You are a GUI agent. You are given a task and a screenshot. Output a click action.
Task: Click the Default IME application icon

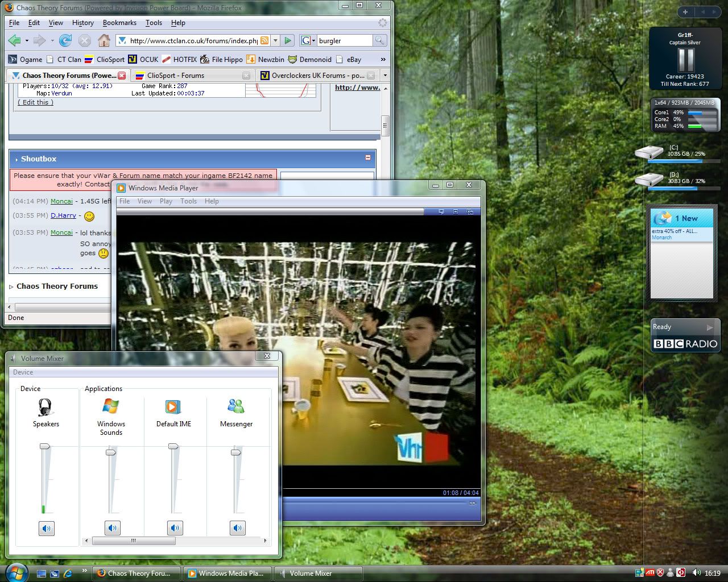(x=173, y=406)
